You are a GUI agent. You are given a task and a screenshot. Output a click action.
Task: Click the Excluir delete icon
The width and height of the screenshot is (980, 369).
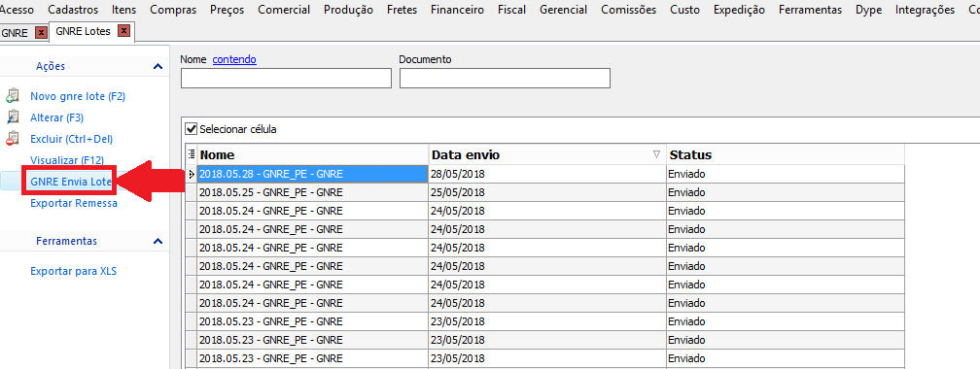click(x=13, y=139)
